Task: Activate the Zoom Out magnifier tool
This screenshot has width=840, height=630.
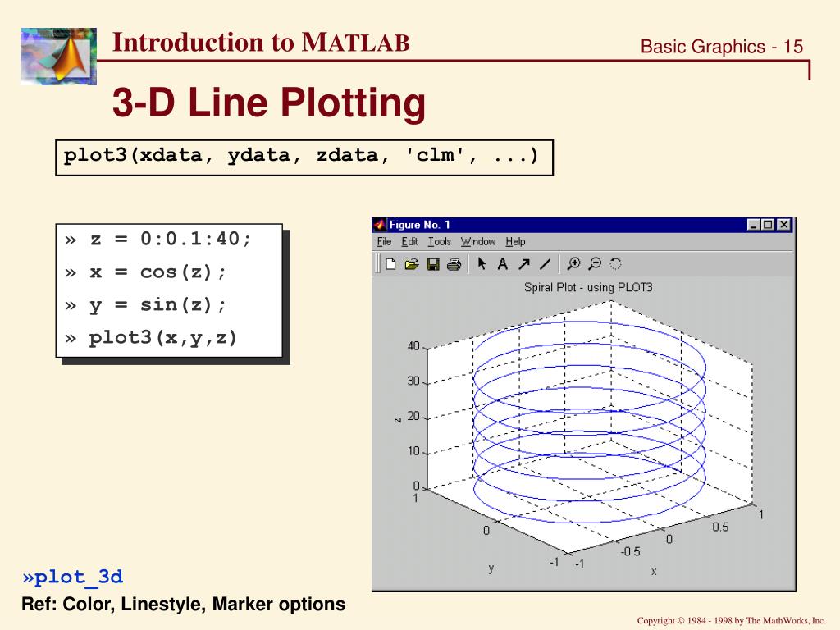Action: (x=595, y=264)
